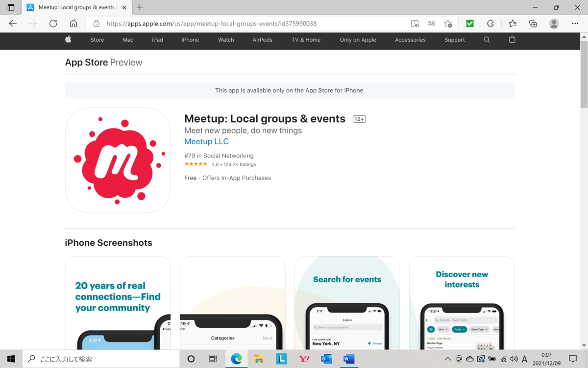Open the volume control in tray
The width and height of the screenshot is (588, 368).
[514, 359]
